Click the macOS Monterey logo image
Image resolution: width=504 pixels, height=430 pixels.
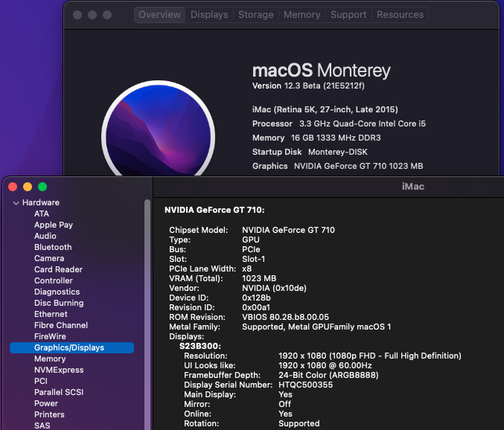158,129
